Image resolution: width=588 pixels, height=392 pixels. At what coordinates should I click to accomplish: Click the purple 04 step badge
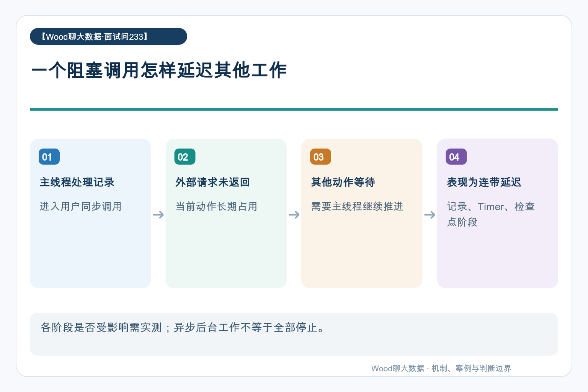pos(456,157)
